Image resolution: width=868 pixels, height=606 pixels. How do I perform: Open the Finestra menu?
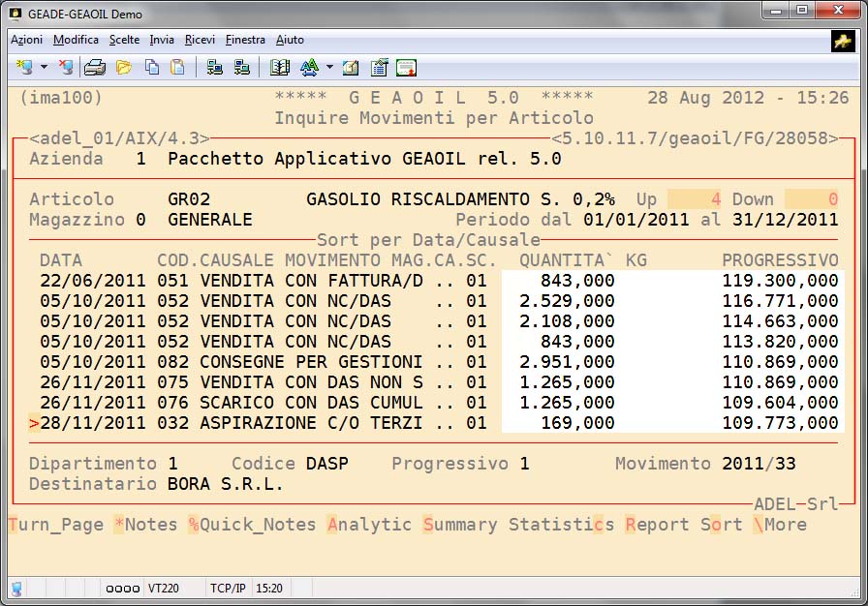(x=245, y=40)
